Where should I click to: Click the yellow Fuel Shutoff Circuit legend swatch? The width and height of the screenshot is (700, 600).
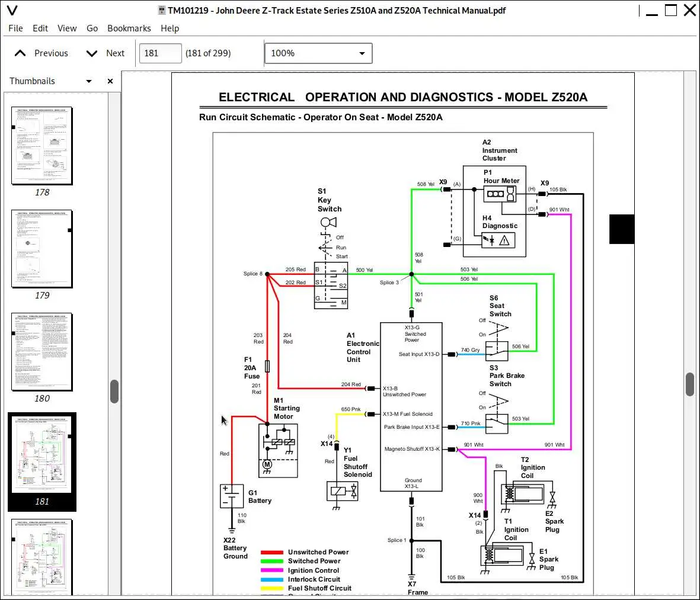tap(272, 588)
